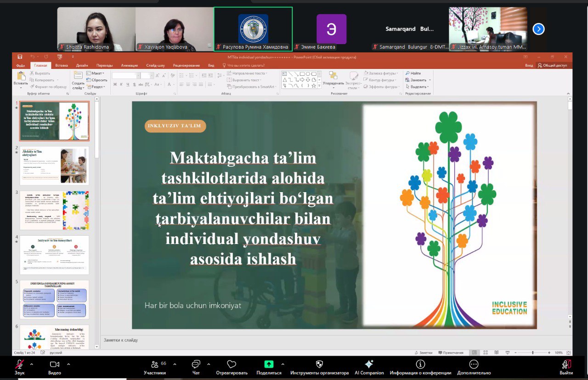
Task: Unmute microphone with the Звук icon
Action: click(x=19, y=364)
